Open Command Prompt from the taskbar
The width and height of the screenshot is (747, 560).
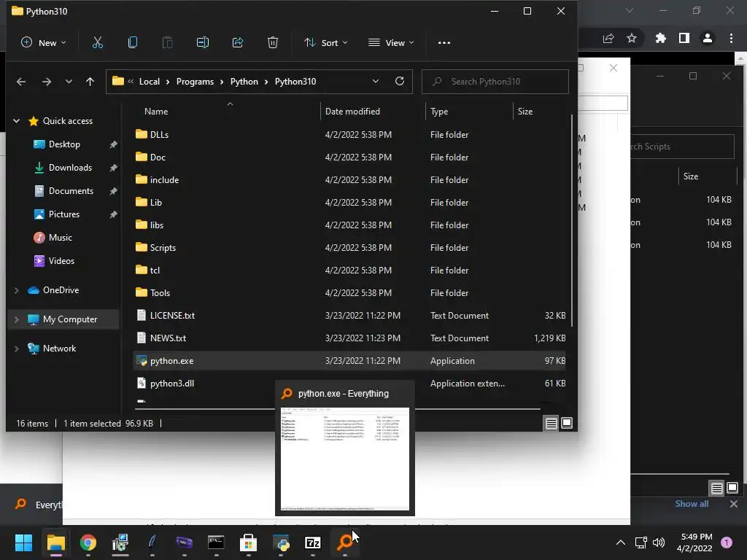[216, 542]
